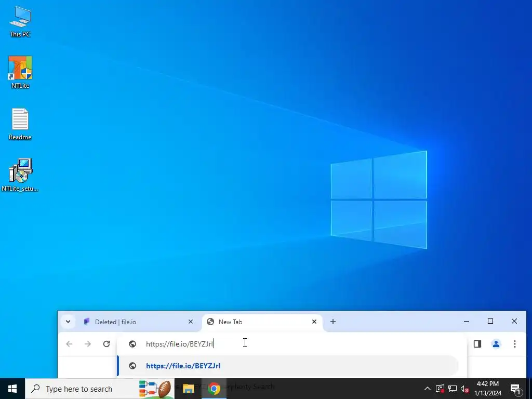
Task: Click Chrome forward navigation arrow
Action: tap(88, 344)
